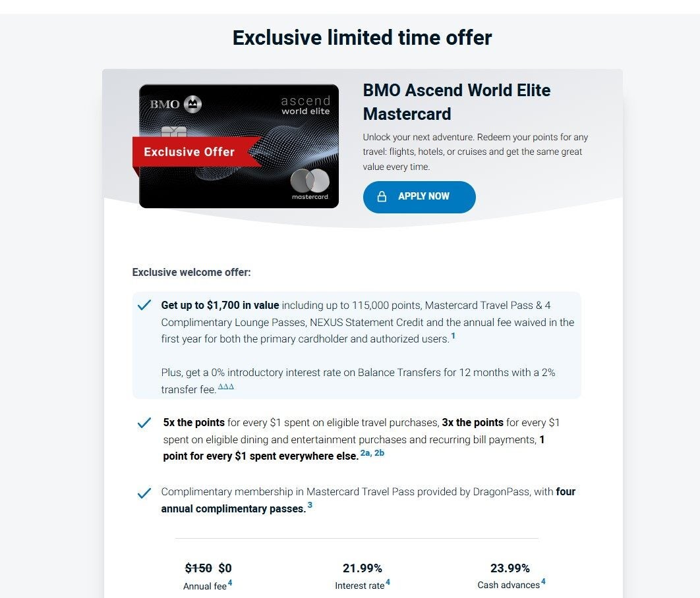
Task: Click the "ascend world elite" wordmark on the card
Action: click(x=305, y=105)
